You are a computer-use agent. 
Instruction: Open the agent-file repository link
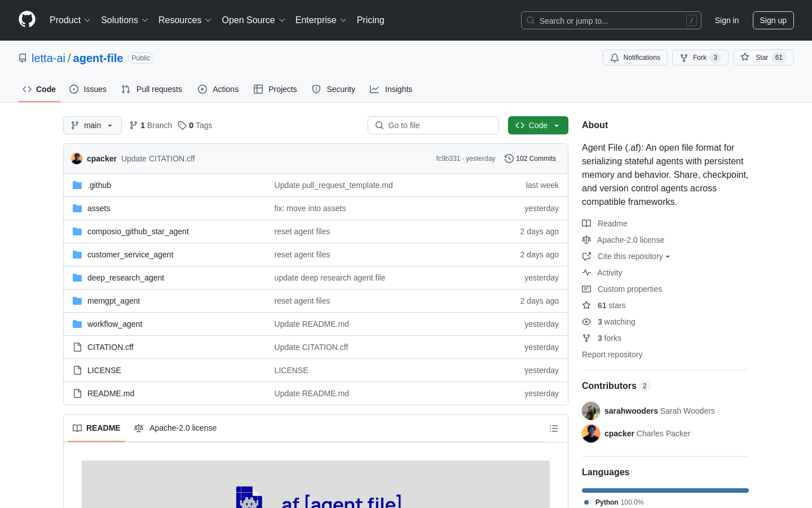click(98, 58)
